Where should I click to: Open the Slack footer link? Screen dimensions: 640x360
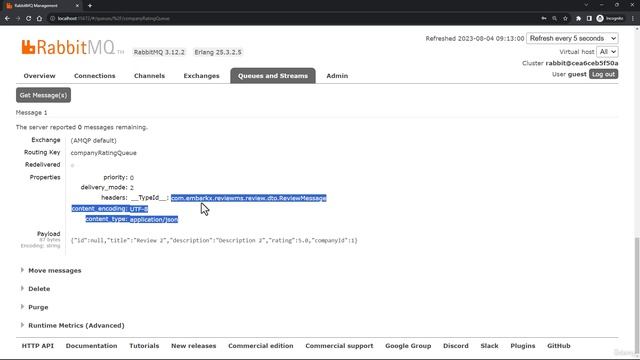click(489, 346)
